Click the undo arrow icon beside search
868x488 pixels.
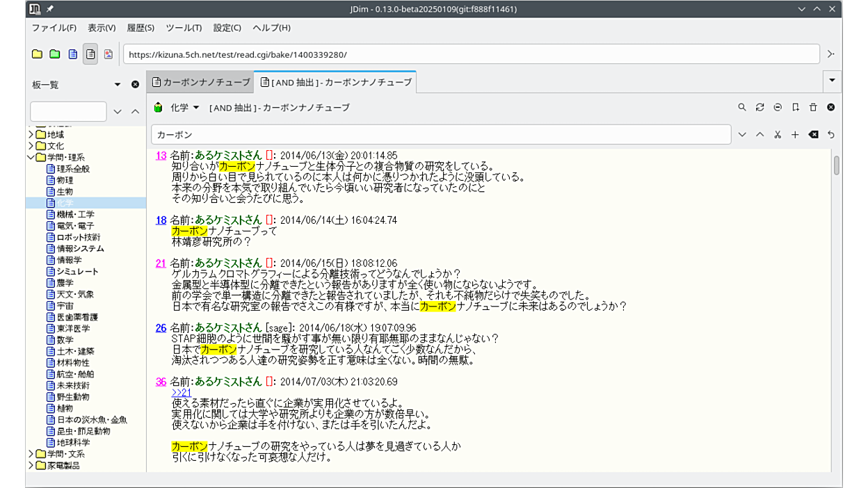click(x=830, y=134)
